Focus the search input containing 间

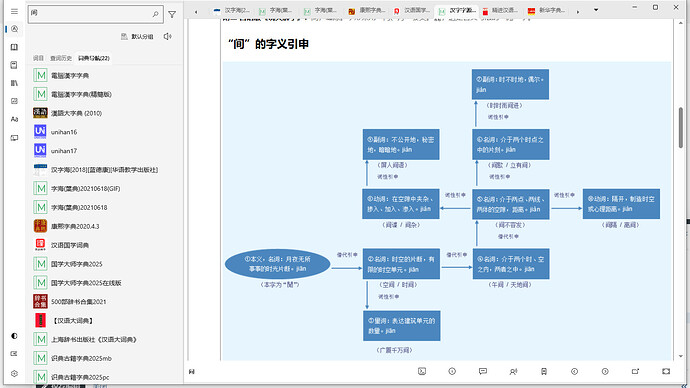90,14
